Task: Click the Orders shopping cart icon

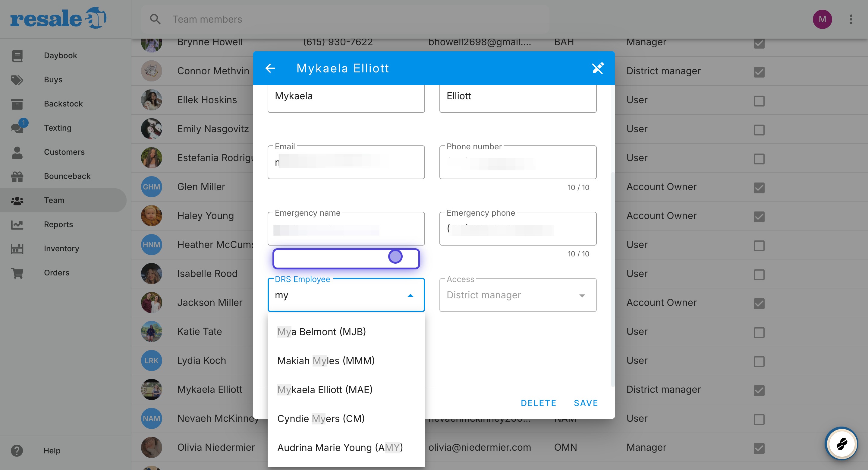Action: [17, 273]
